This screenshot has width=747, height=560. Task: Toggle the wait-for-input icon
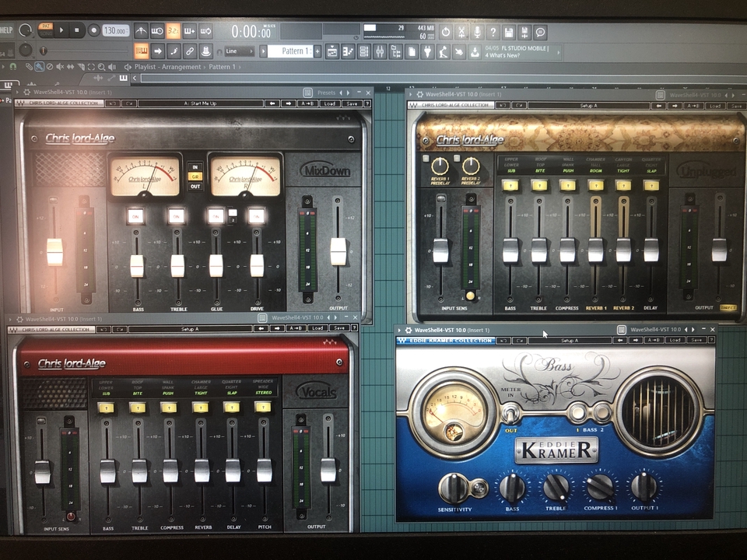click(156, 31)
